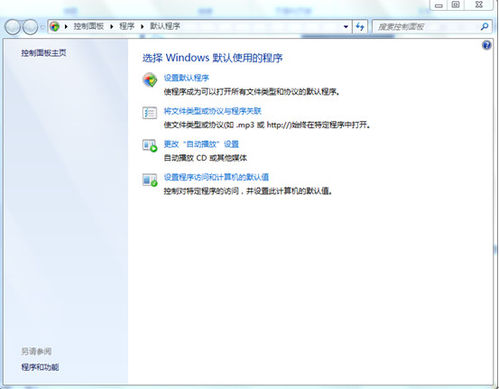
Task: Expand arrow before 控制面板 breadcrumb
Action: pyautogui.click(x=66, y=26)
